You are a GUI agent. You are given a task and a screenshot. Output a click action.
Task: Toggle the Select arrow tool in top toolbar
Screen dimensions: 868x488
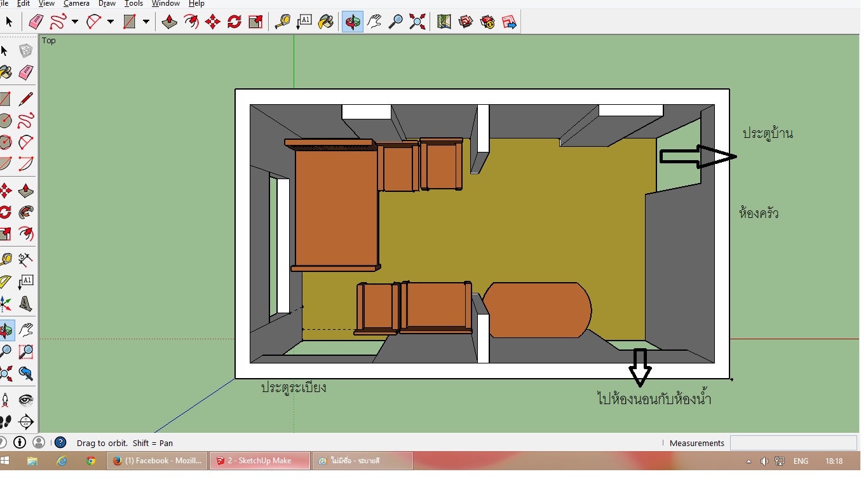pos(9,22)
